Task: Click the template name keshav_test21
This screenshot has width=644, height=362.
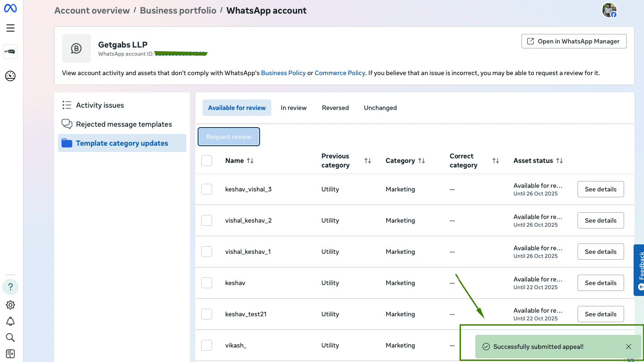Action: point(246,314)
